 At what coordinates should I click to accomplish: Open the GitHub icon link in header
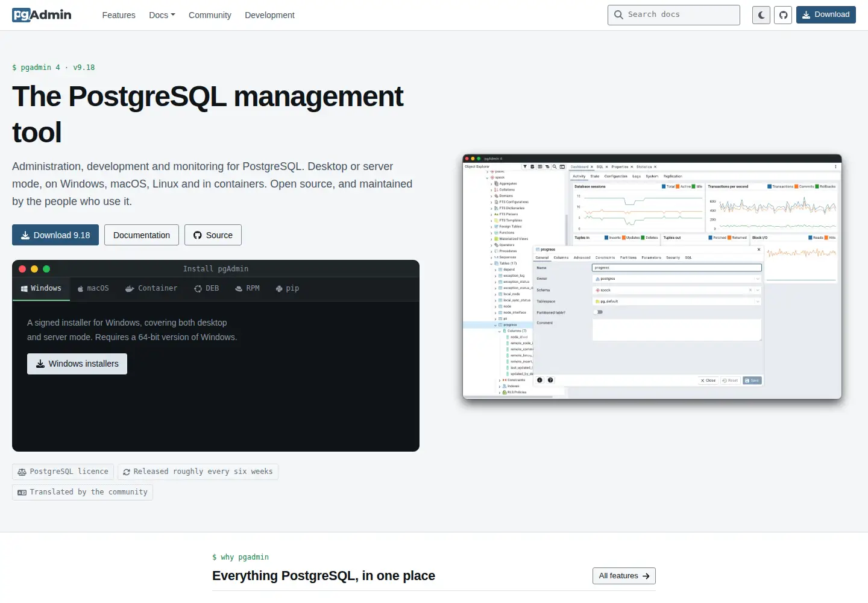click(783, 15)
